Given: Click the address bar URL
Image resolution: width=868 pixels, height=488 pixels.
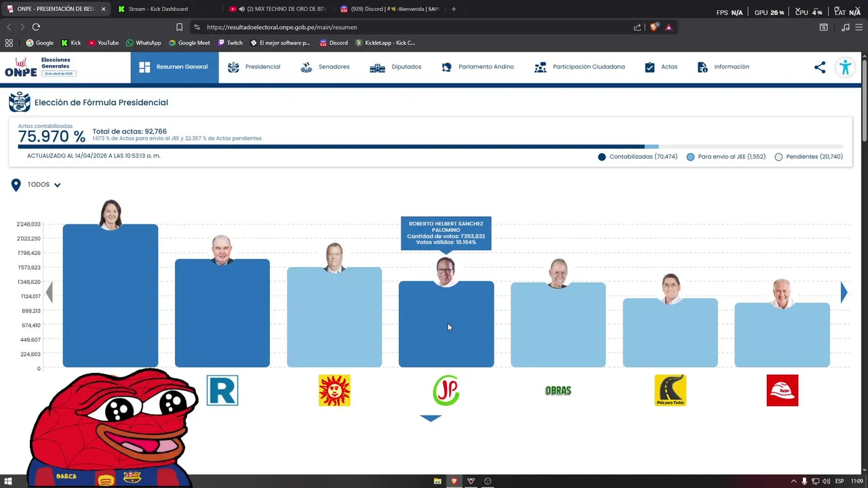Looking at the screenshot, I should pyautogui.click(x=281, y=27).
